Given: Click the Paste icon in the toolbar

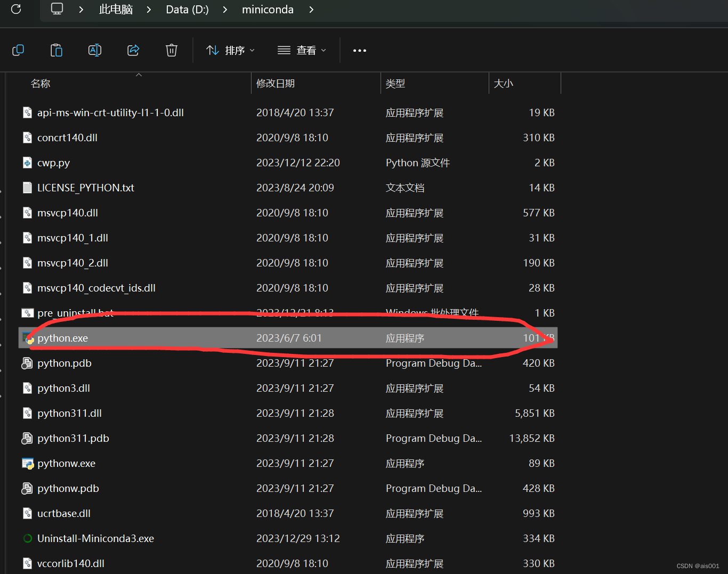Looking at the screenshot, I should point(56,50).
